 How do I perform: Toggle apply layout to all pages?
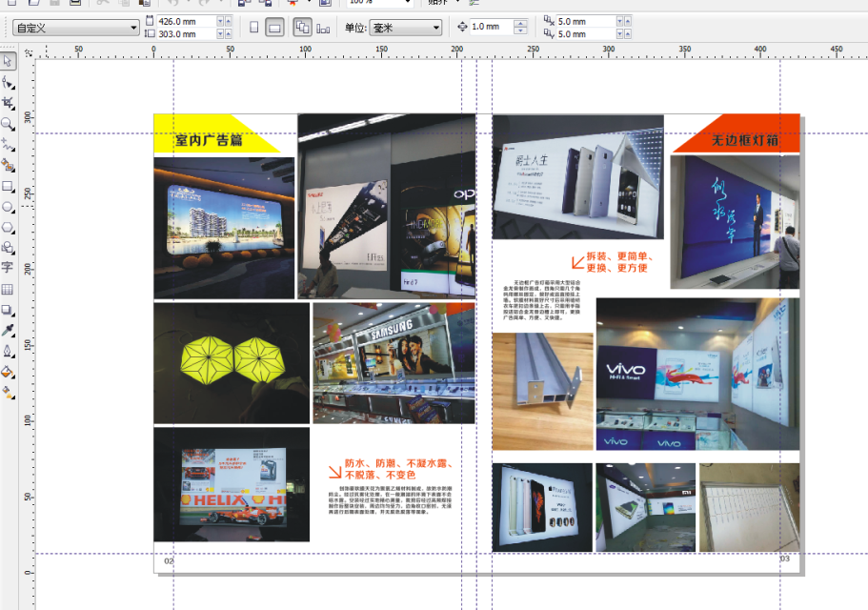coord(302,27)
